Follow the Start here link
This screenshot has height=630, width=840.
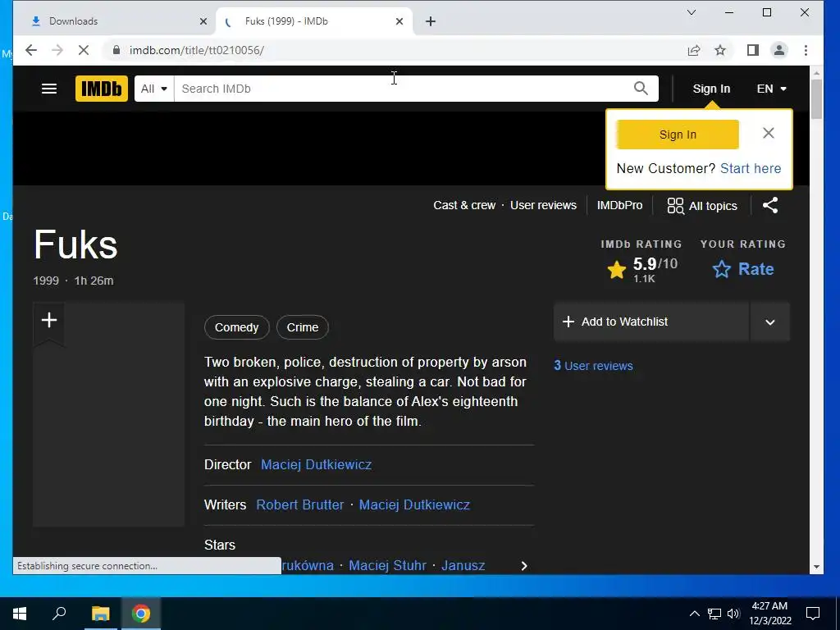coord(751,168)
